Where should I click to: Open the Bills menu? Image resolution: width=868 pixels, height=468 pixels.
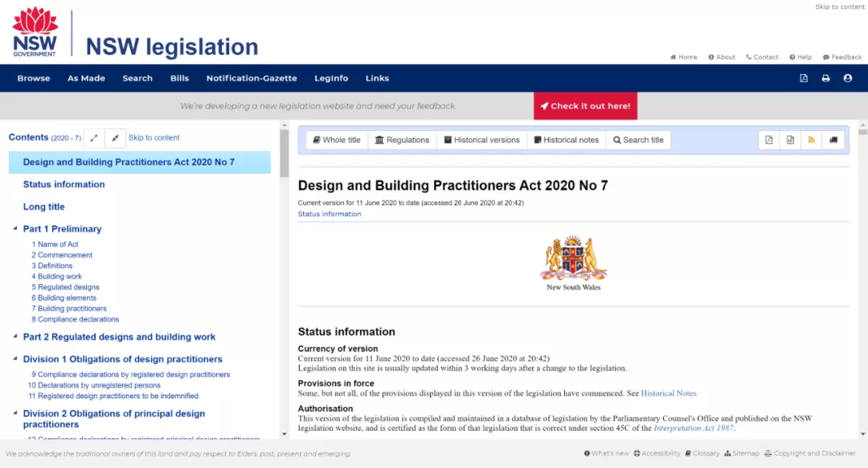179,78
